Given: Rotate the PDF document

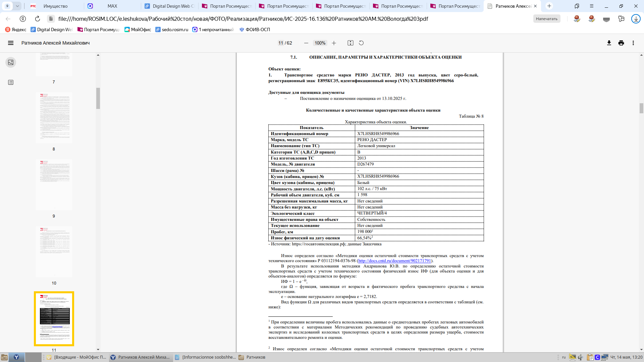Looking at the screenshot, I should point(361,43).
